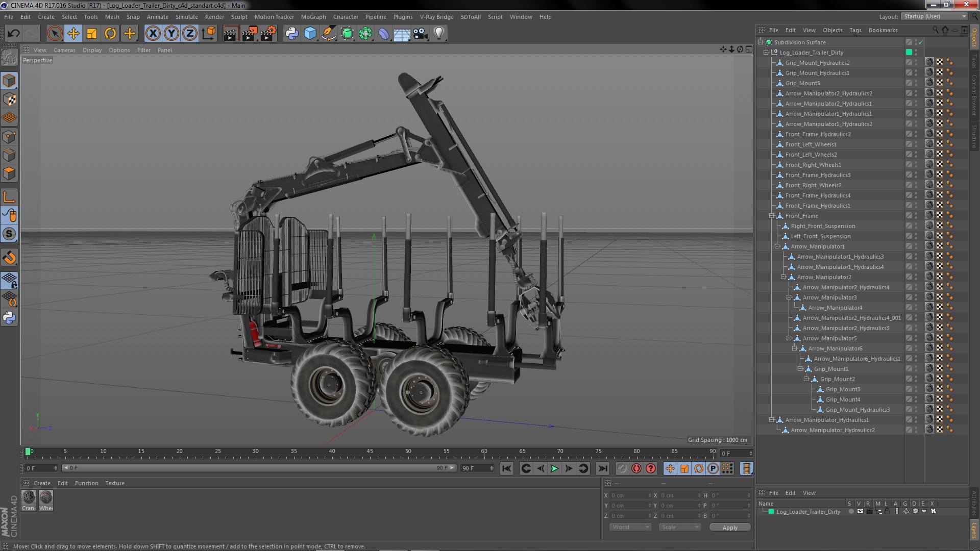
Task: Switch to Texture mode
Action: pos(9,99)
